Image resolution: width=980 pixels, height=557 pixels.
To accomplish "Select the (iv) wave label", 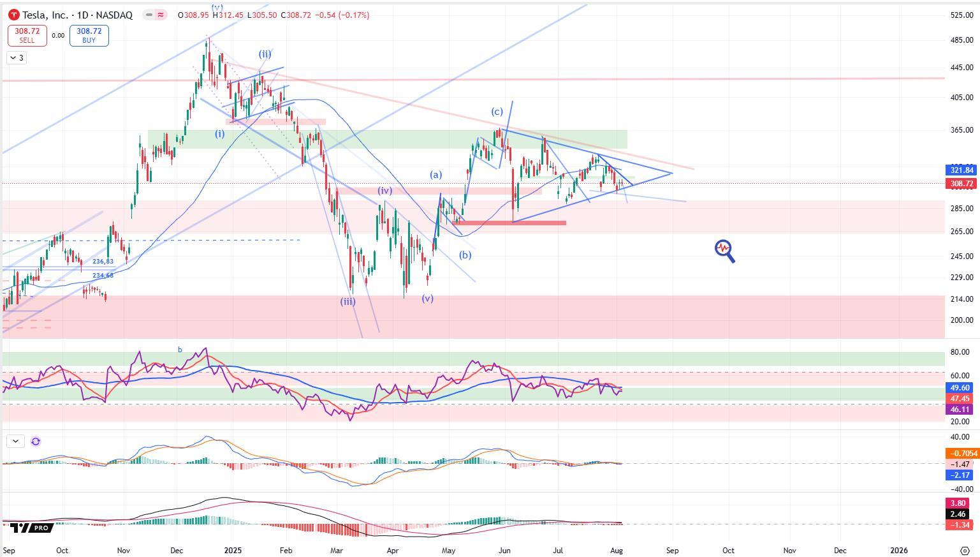I will [x=384, y=191].
